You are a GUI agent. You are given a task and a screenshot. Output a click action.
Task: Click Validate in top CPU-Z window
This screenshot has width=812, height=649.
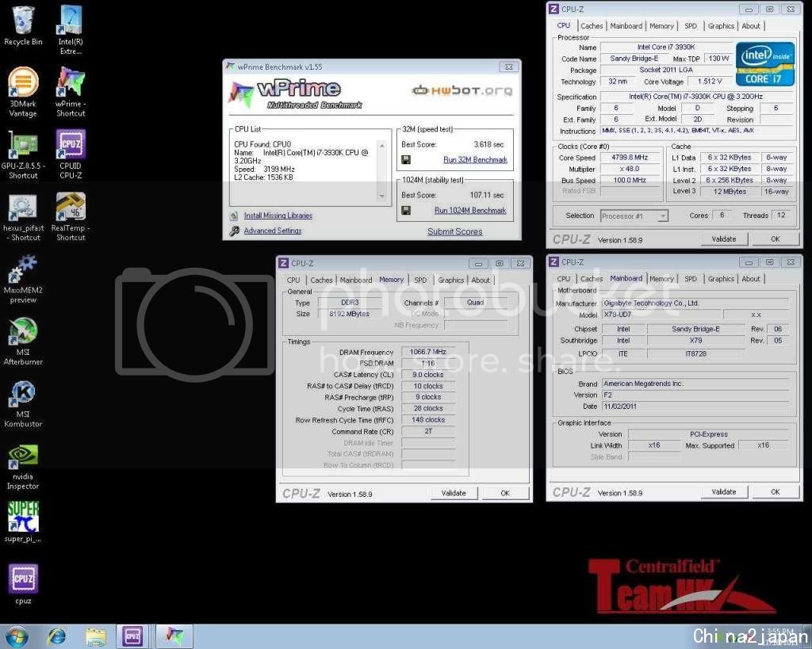[723, 239]
